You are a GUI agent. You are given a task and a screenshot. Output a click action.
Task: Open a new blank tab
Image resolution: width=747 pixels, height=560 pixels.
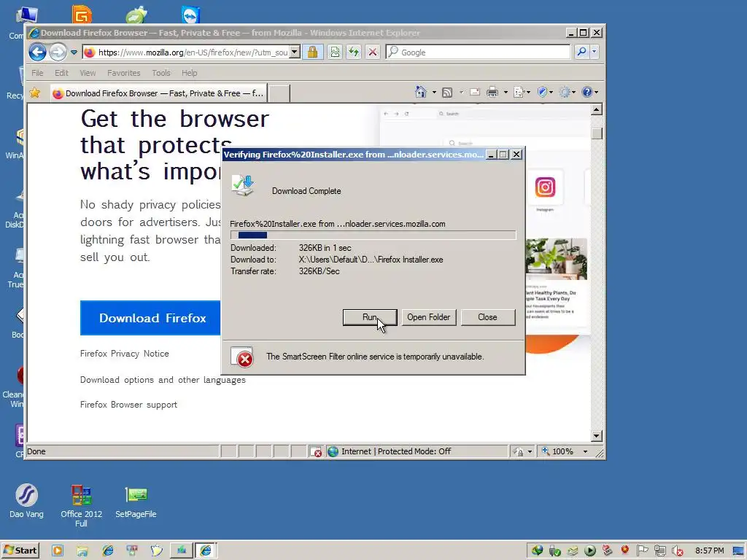279,93
